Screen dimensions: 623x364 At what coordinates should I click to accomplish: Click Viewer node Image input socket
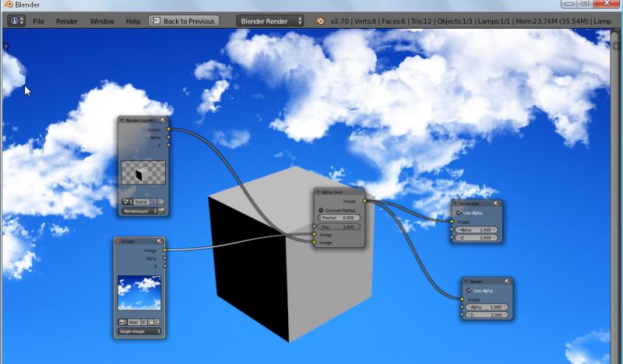(462, 299)
